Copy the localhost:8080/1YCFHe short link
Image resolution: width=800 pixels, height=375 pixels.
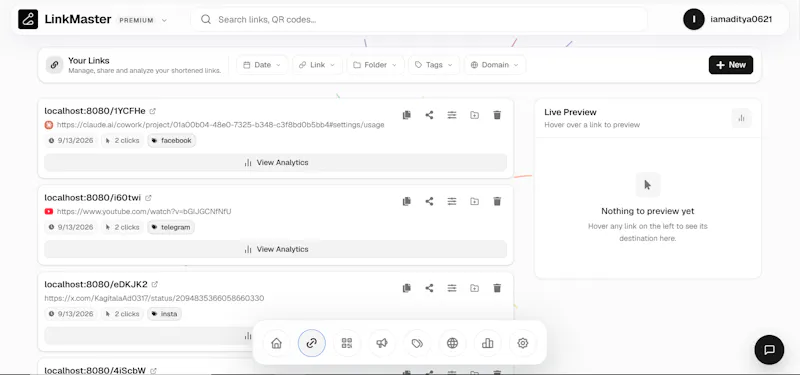(x=407, y=115)
